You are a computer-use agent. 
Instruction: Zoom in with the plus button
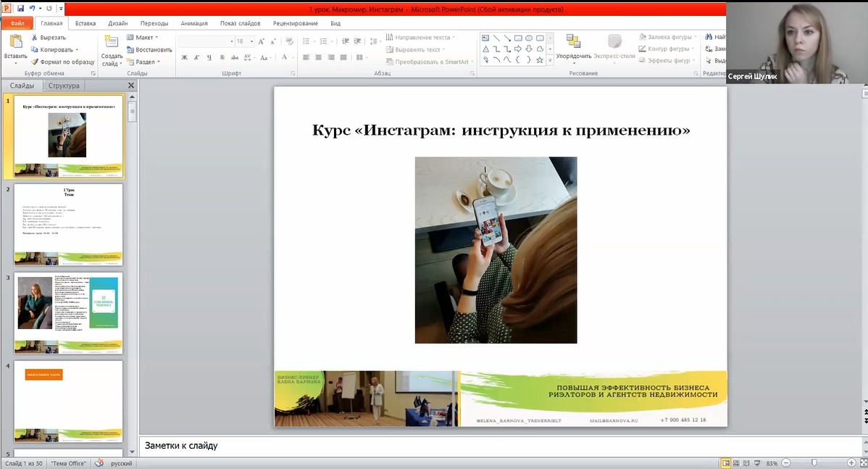pos(851,463)
